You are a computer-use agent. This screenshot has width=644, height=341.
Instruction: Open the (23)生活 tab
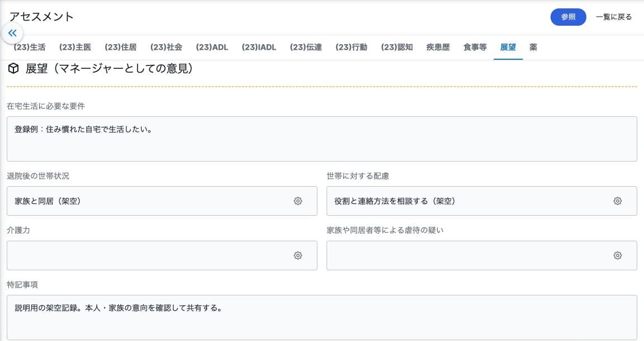point(29,47)
